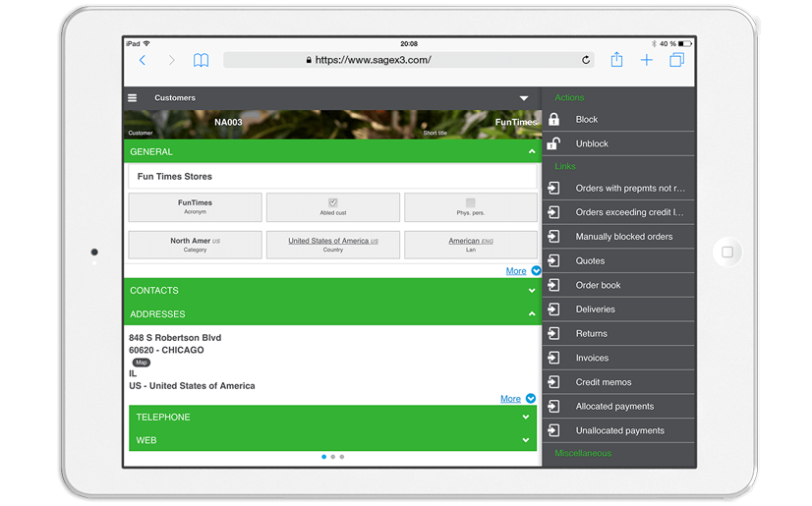Screen dimensions: 812x506
Task: Click the North Amer Category field
Action: coord(196,245)
